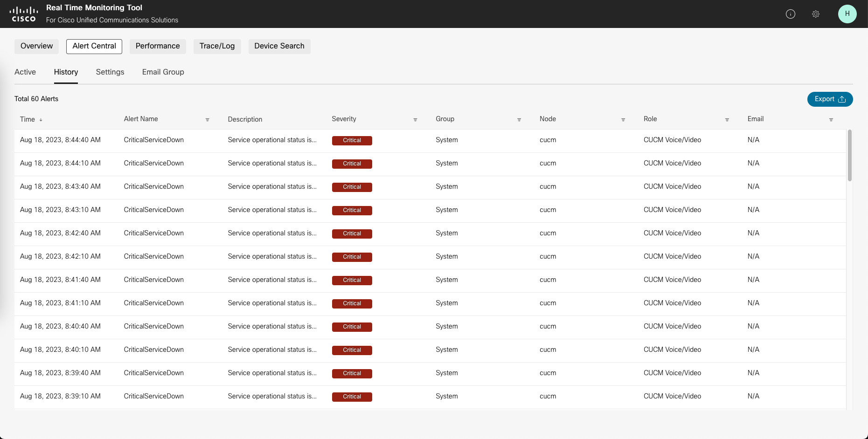Switch to the Email Group tab

[x=163, y=72]
